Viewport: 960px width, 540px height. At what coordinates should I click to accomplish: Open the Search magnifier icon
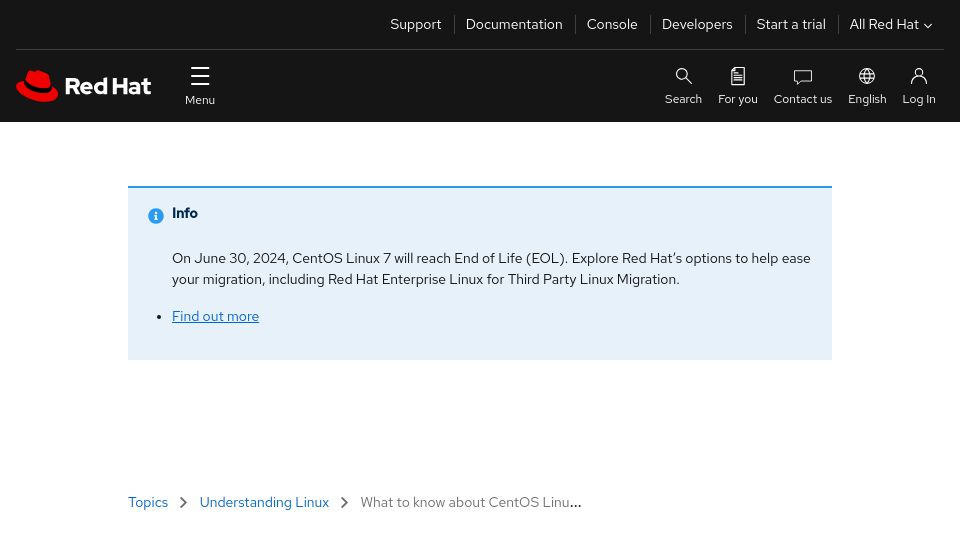coord(683,76)
